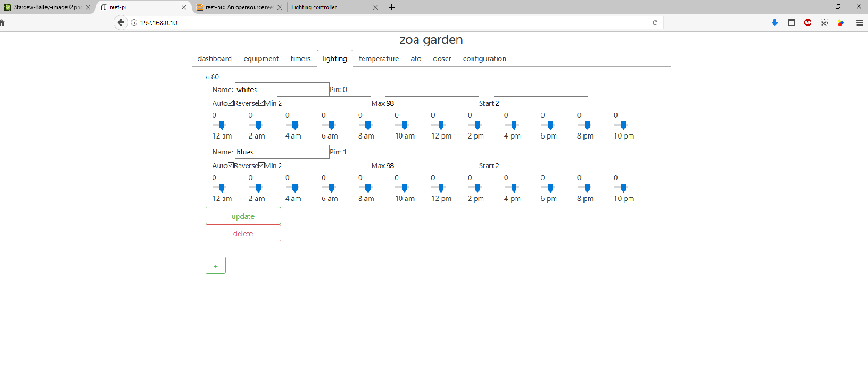Click the 'a 80' light label
This screenshot has width=868, height=390.
pos(212,77)
